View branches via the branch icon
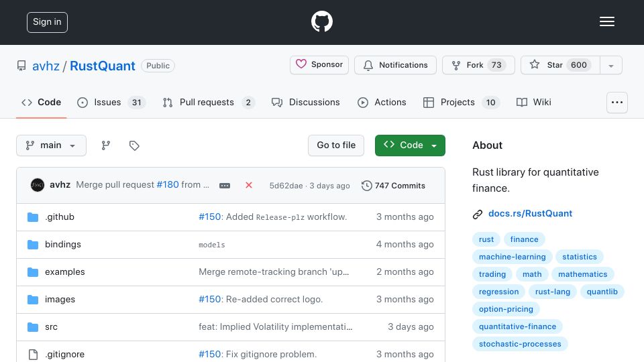This screenshot has width=644, height=362. point(106,145)
